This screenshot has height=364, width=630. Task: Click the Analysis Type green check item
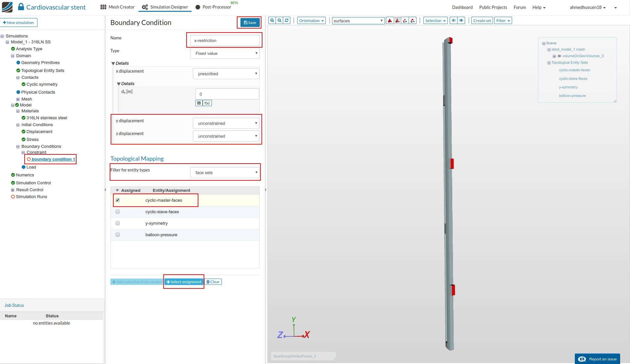click(x=27, y=49)
